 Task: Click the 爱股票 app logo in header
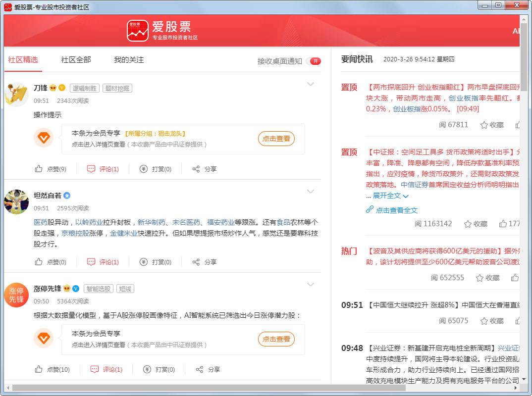pos(137,30)
